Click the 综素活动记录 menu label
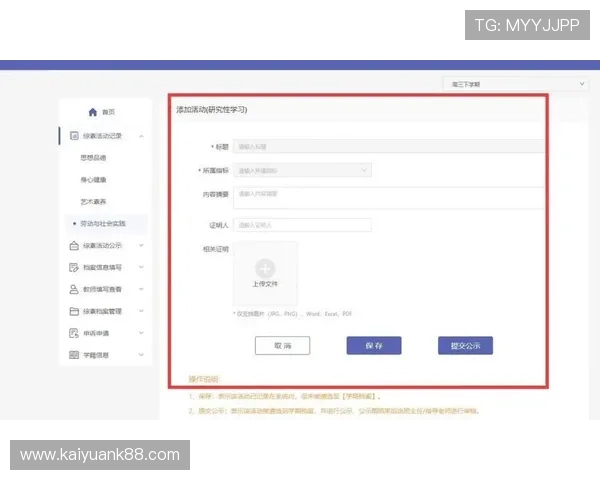The height and width of the screenshot is (480, 600). [102, 136]
